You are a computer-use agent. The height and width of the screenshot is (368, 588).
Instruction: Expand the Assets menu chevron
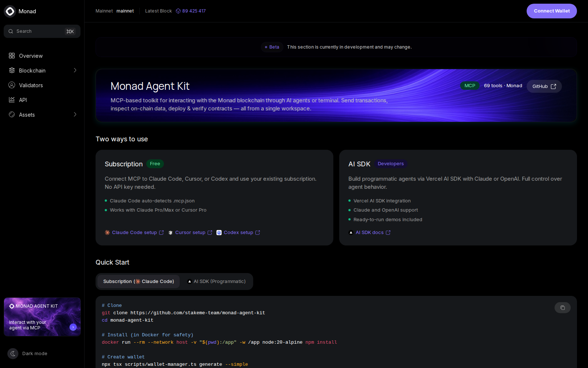click(x=75, y=114)
